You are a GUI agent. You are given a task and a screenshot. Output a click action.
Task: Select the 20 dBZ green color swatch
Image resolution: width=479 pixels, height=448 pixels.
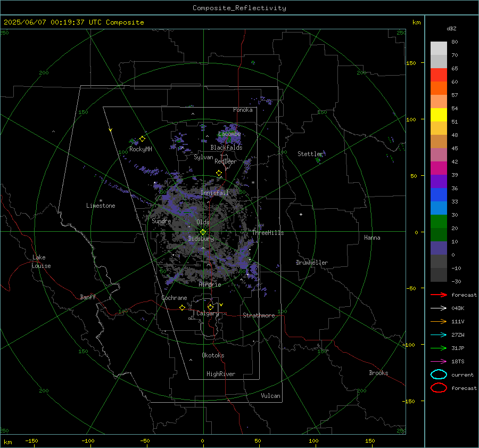tap(439, 222)
